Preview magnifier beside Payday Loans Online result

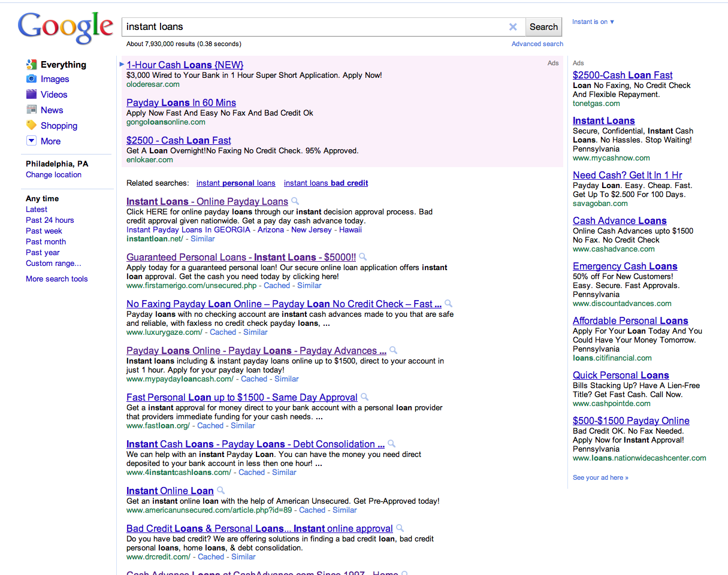(x=393, y=350)
